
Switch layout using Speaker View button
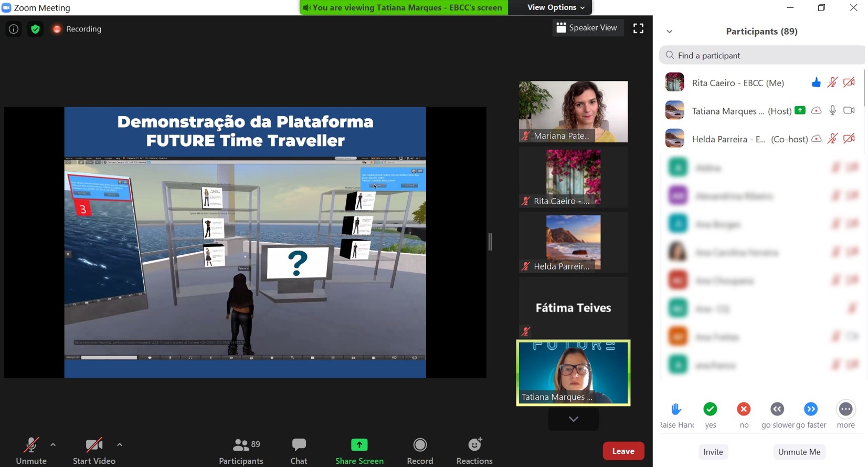(587, 28)
